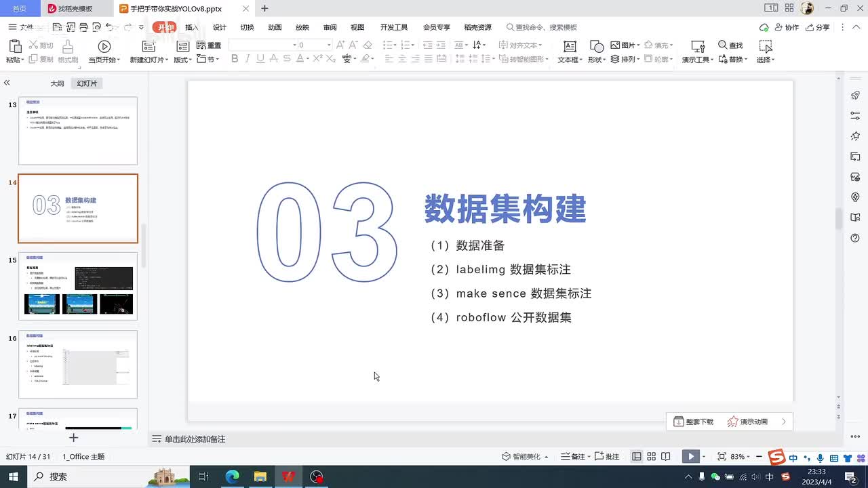Open the Section (节) dropdown

(208, 59)
